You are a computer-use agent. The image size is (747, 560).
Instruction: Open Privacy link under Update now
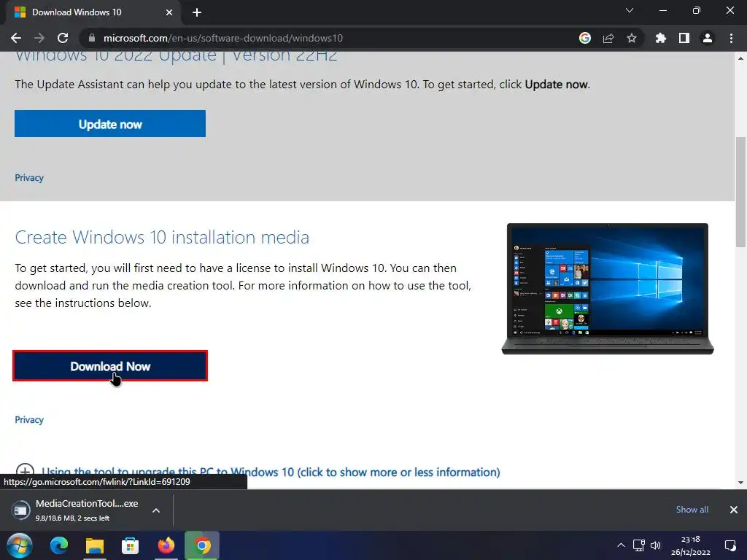pos(29,178)
